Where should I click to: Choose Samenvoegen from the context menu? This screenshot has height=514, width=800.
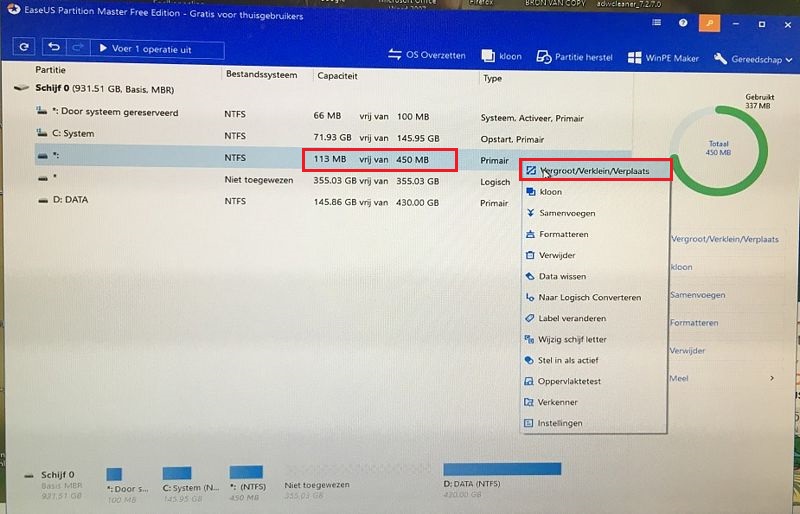click(594, 213)
